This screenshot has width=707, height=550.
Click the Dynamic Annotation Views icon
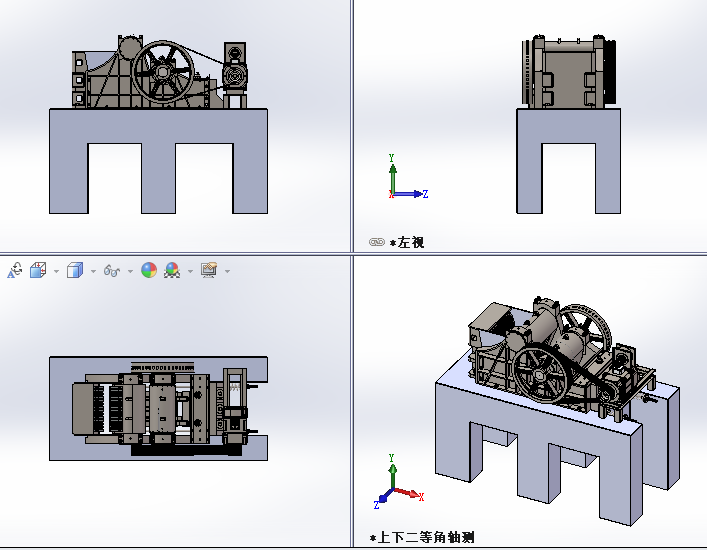15,271
